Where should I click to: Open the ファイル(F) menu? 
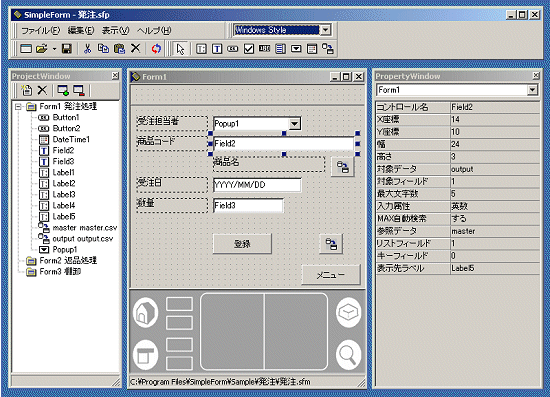coord(41,31)
